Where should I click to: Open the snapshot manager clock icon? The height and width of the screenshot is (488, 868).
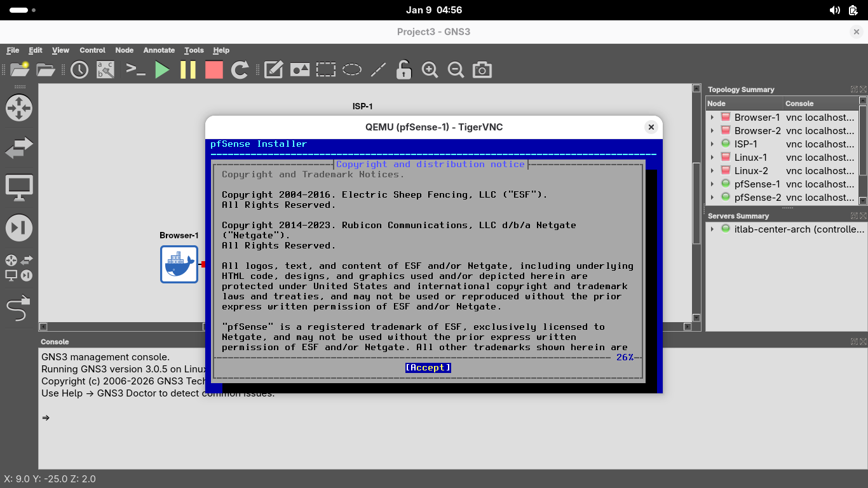[x=79, y=70]
